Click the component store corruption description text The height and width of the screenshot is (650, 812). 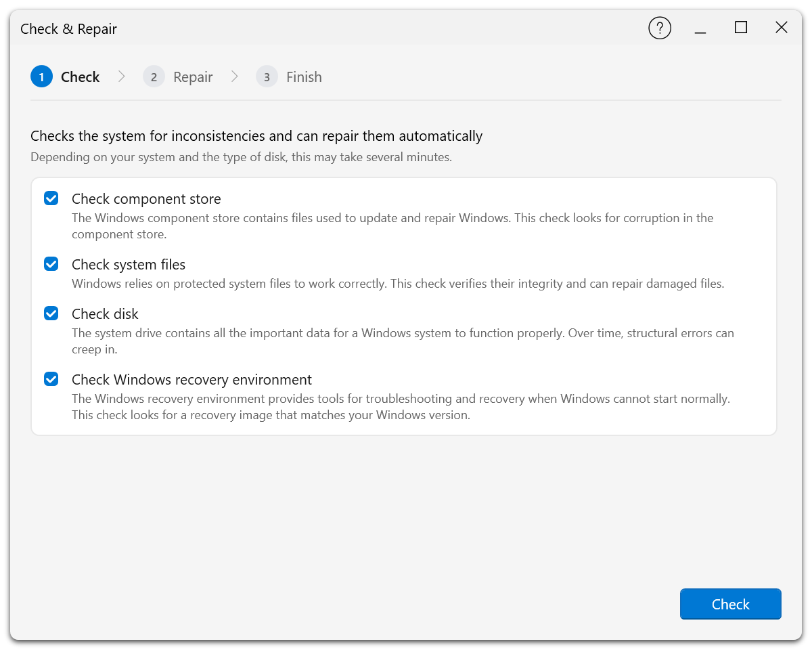point(392,226)
